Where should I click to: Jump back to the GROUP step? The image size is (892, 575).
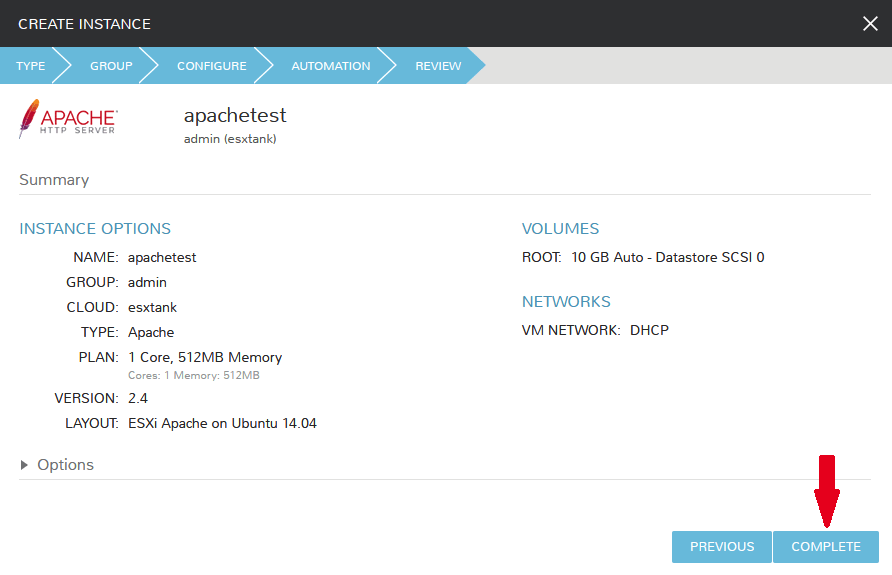pyautogui.click(x=111, y=66)
